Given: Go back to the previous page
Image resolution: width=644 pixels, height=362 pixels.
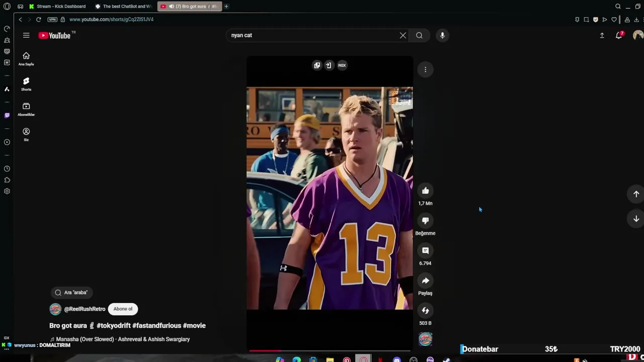Looking at the screenshot, I should [20, 20].
